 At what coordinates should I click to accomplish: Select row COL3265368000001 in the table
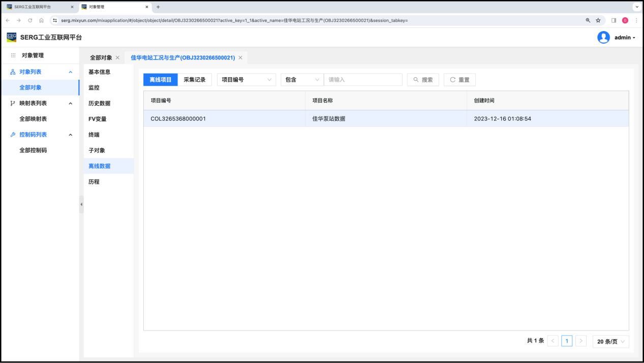[x=178, y=119]
